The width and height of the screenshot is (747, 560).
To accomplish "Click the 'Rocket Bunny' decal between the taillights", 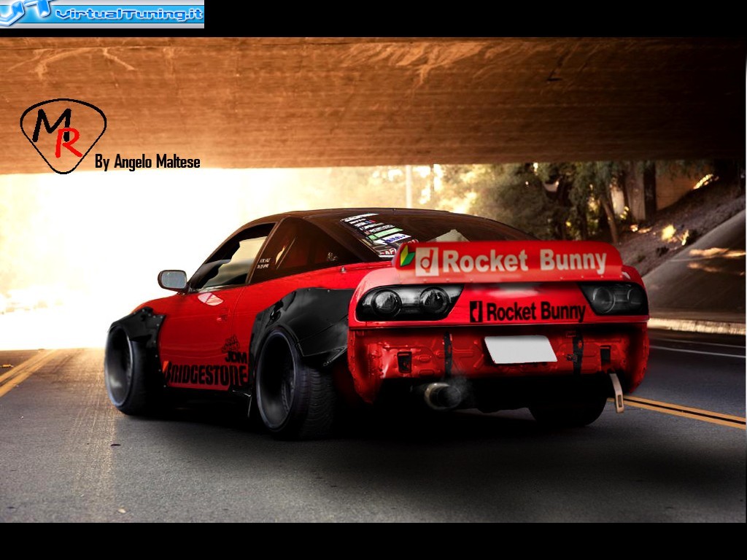I will tap(528, 312).
